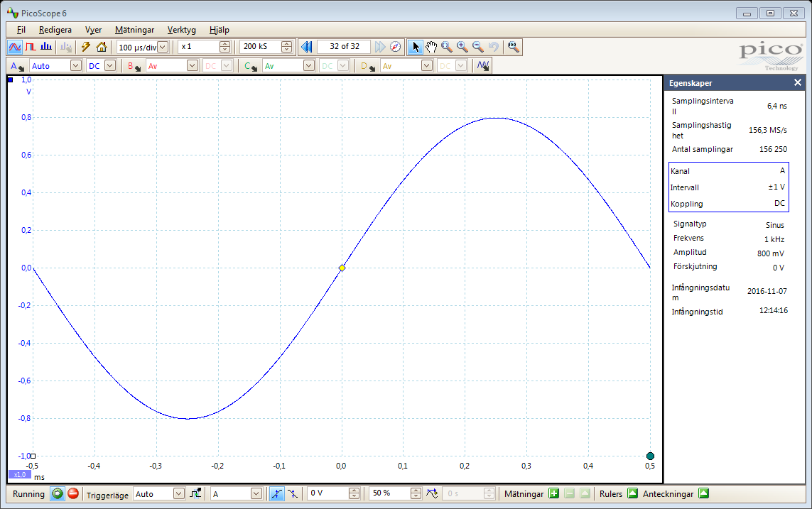Open the Mätningar menu
The image size is (812, 509).
pyautogui.click(x=135, y=30)
